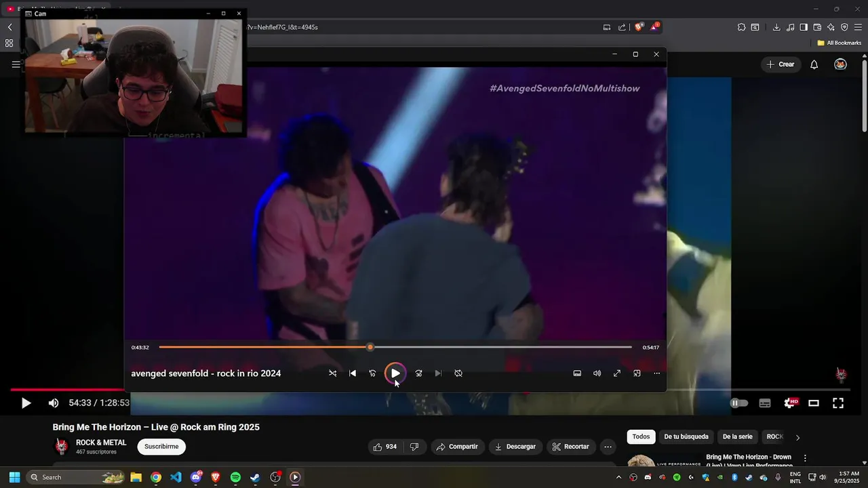The width and height of the screenshot is (868, 488).
Task: Open YouTube notifications bell
Action: point(814,64)
